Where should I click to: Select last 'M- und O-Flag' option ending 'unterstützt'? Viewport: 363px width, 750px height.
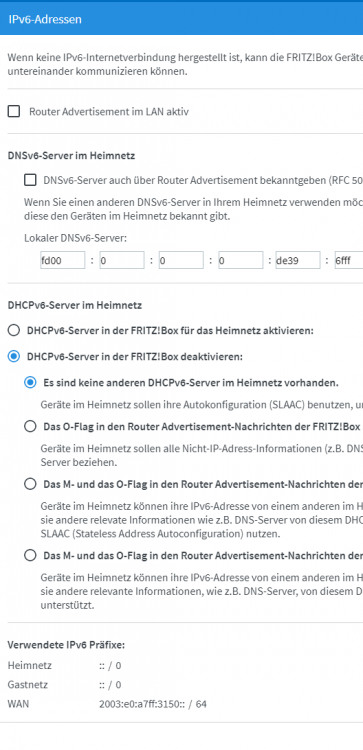[30, 556]
